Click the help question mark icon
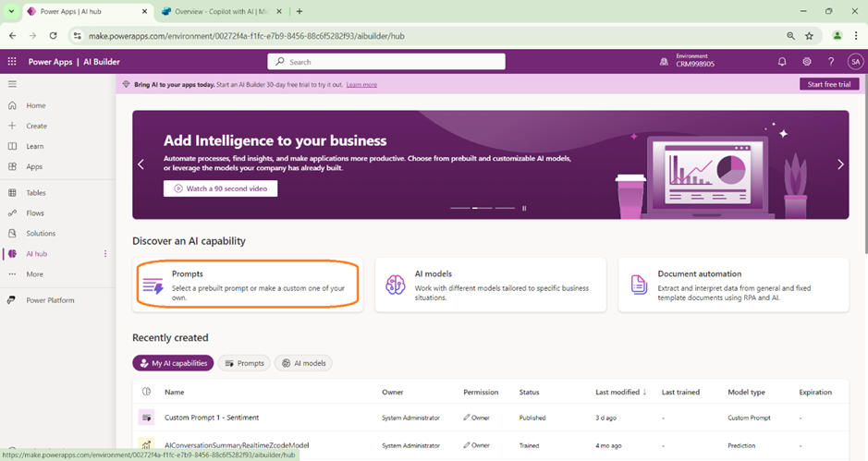The width and height of the screenshot is (868, 461). [x=831, y=62]
